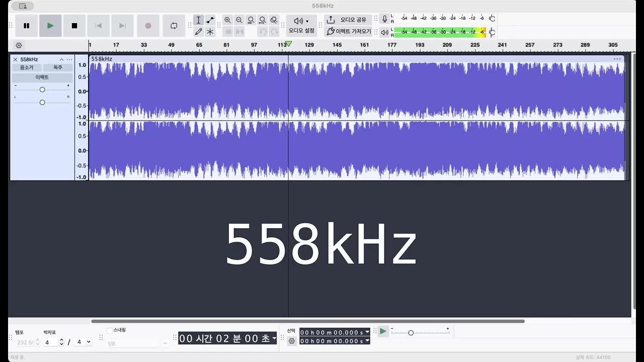The height and width of the screenshot is (362, 644).
Task: Click selection settings gear icon
Action: [292, 341]
